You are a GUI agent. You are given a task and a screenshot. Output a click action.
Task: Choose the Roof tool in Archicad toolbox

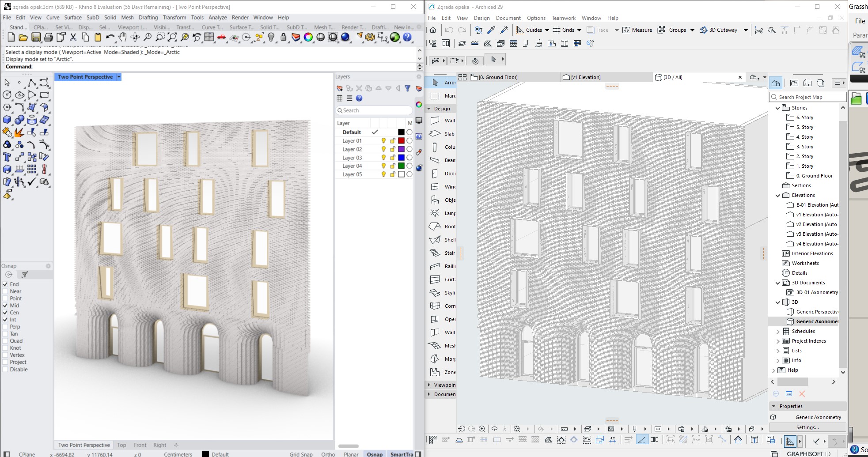(441, 227)
